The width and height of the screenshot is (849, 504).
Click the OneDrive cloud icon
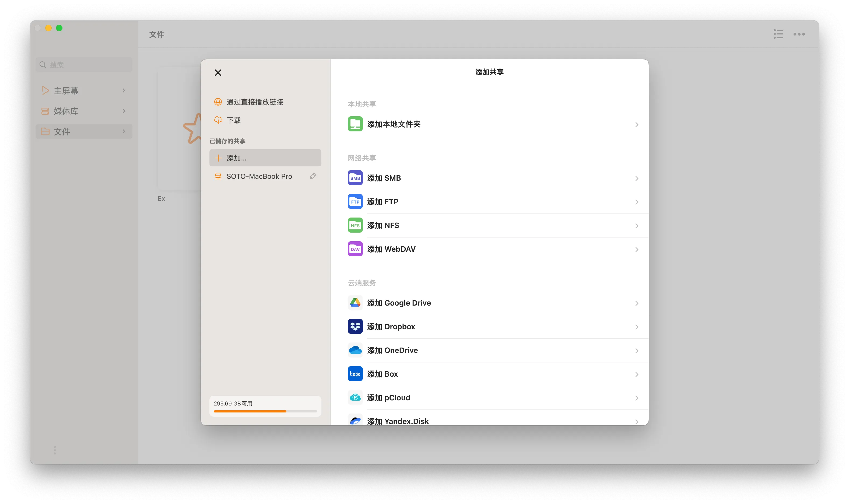click(x=355, y=350)
